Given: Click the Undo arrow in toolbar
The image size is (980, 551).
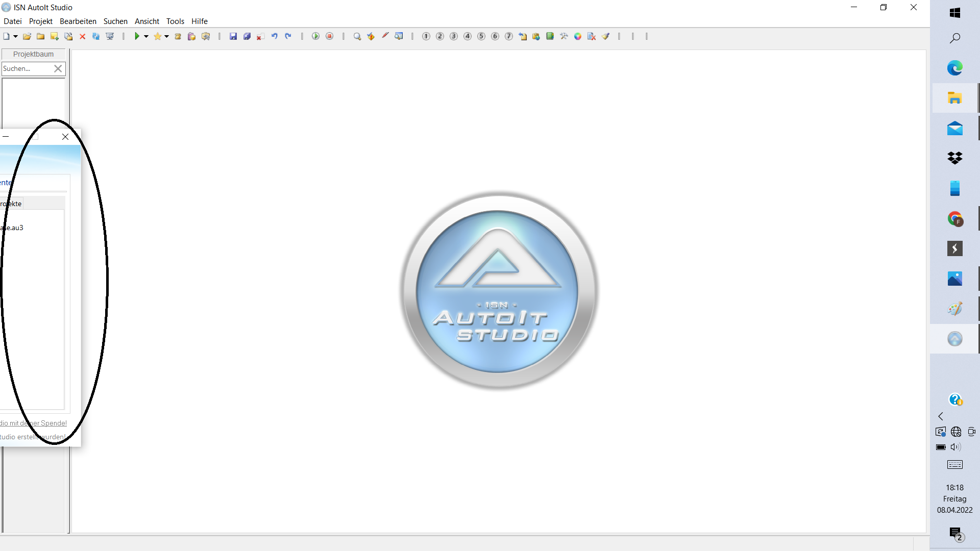Looking at the screenshot, I should point(275,36).
